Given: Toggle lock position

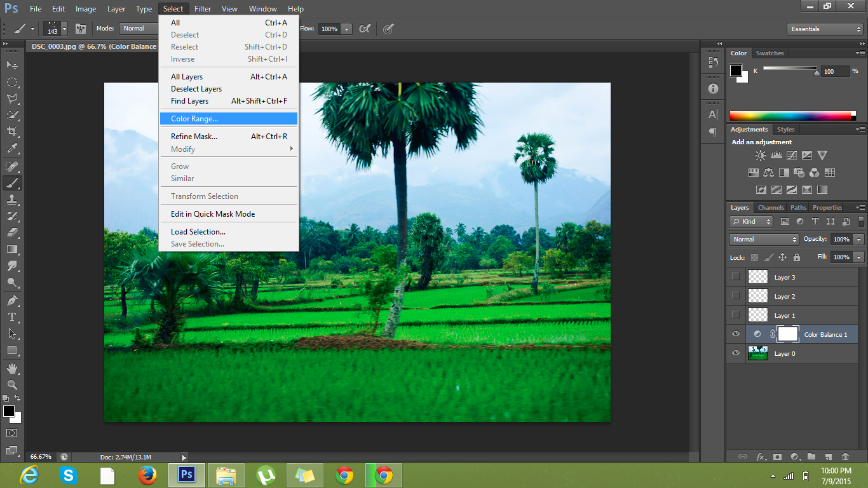Looking at the screenshot, I should pos(783,257).
